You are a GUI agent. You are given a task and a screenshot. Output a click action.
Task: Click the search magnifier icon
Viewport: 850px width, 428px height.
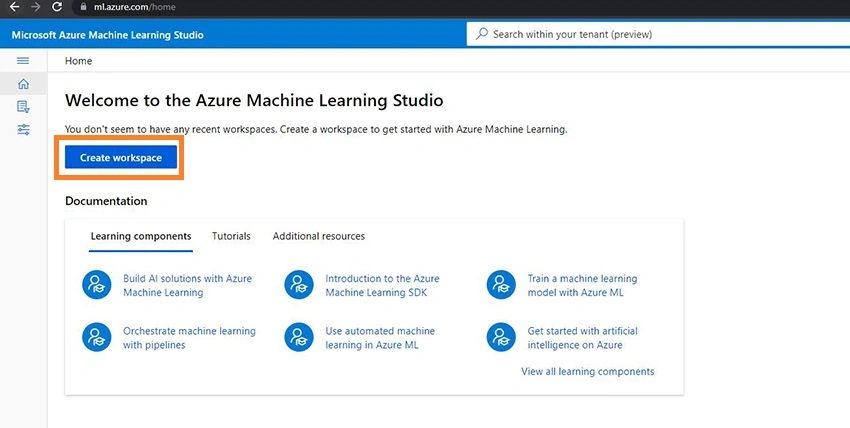click(x=481, y=34)
